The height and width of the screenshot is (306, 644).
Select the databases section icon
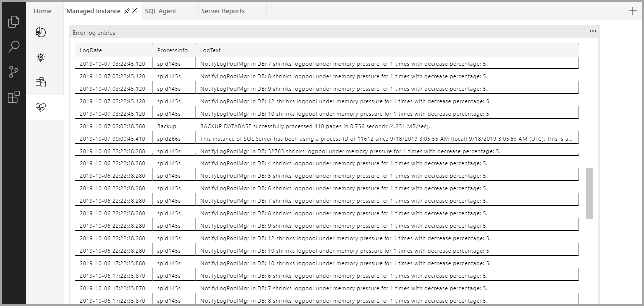click(x=39, y=82)
